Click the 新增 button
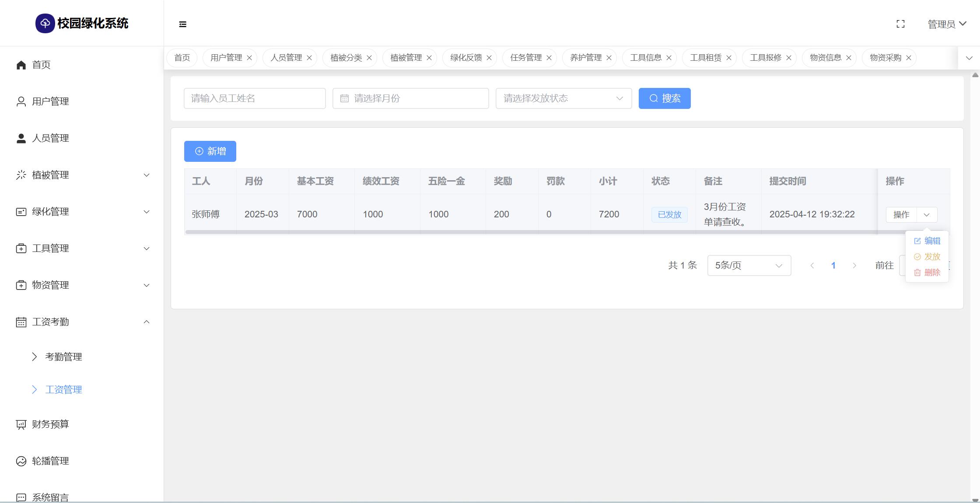The image size is (980, 503). (x=210, y=151)
